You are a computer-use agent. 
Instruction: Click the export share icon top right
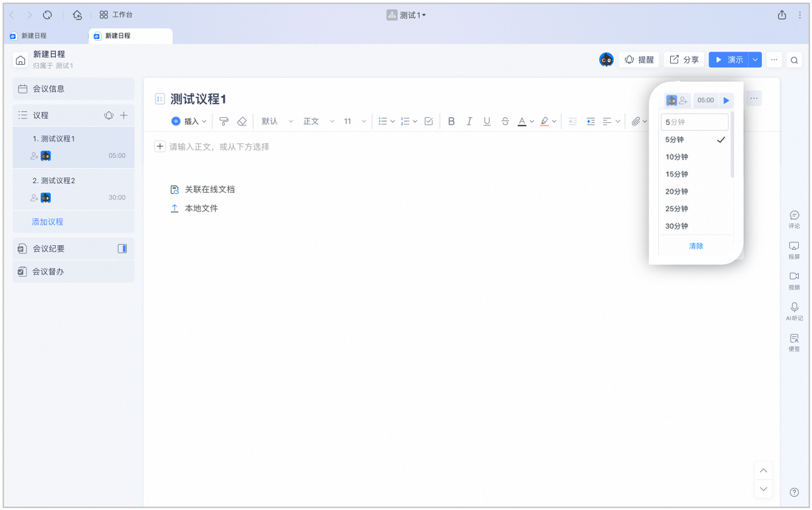pos(782,14)
